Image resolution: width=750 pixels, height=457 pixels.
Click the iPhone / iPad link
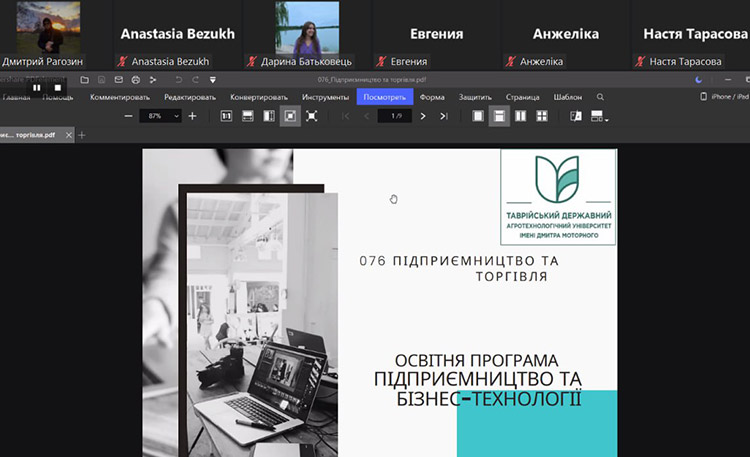pos(725,97)
